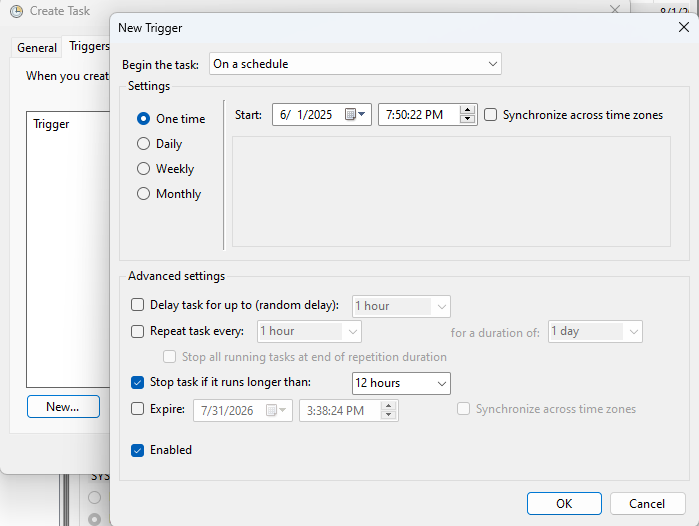
Task: Open the Start date calendar picker
Action: pyautogui.click(x=355, y=115)
